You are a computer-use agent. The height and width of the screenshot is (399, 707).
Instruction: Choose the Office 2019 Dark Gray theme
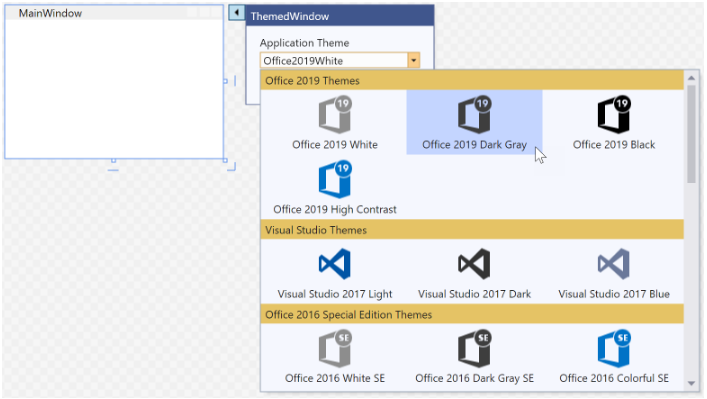click(474, 122)
